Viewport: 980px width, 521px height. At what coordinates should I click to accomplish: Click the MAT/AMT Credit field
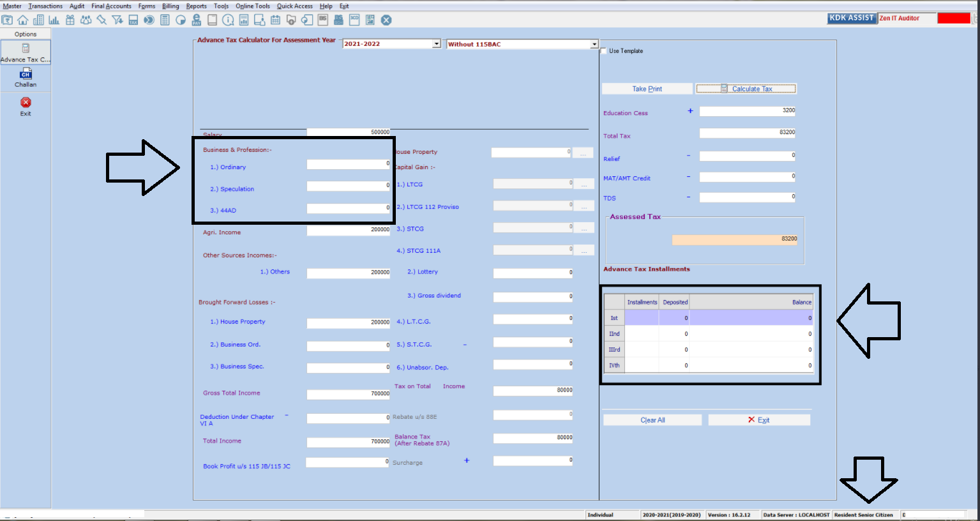(x=748, y=177)
